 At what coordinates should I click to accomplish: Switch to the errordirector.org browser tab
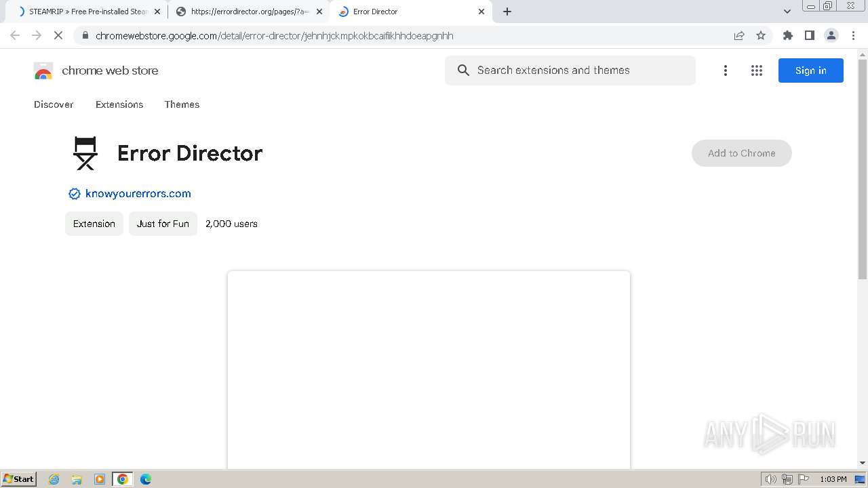pos(249,12)
